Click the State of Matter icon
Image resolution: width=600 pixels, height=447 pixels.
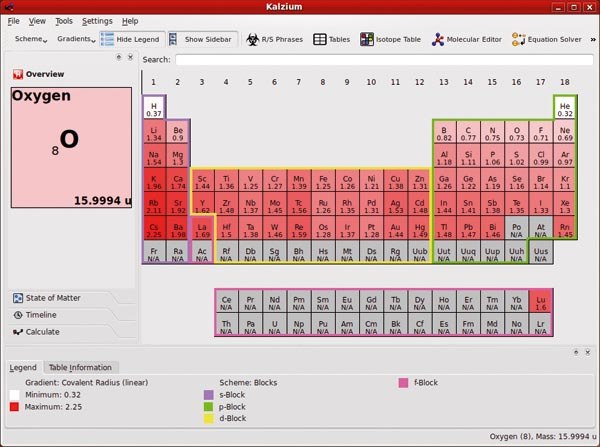coord(18,298)
